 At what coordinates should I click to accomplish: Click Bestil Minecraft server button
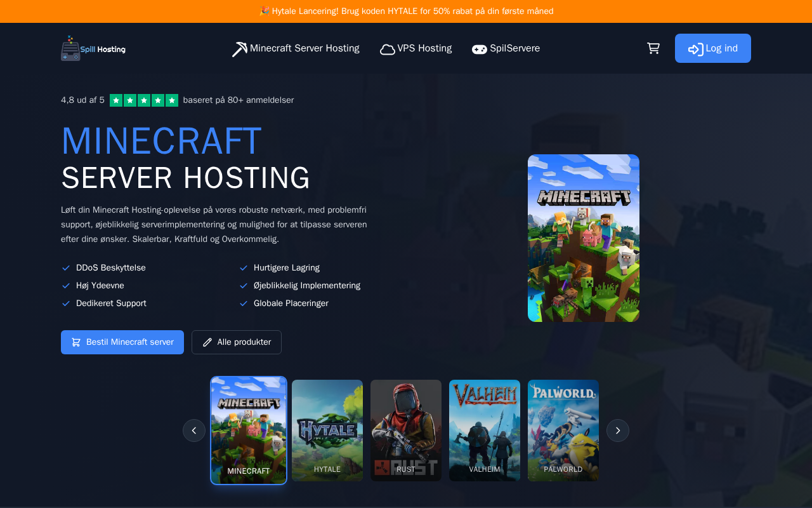coord(122,342)
